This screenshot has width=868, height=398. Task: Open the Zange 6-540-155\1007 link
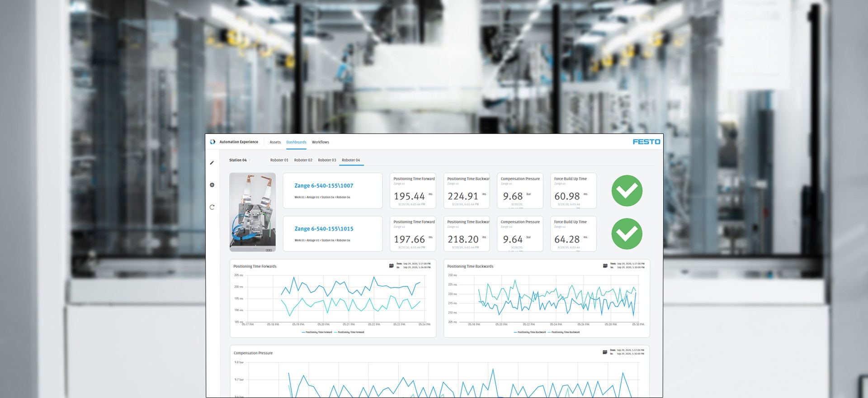(x=324, y=185)
